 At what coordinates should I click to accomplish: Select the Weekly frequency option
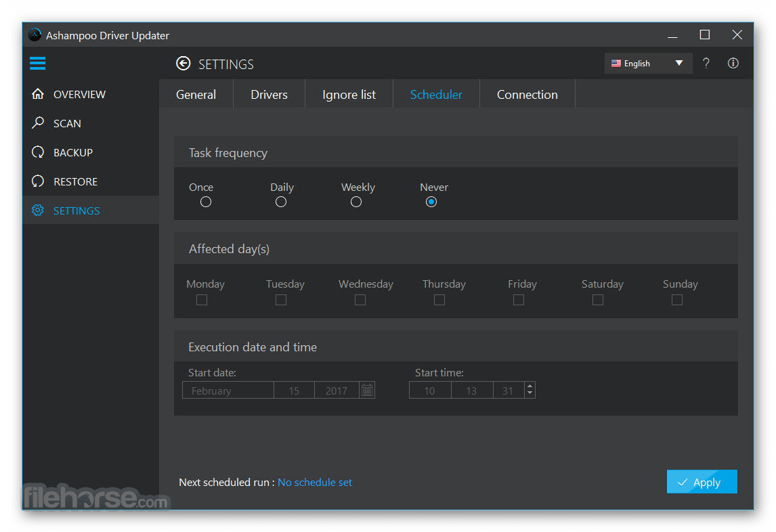(355, 202)
